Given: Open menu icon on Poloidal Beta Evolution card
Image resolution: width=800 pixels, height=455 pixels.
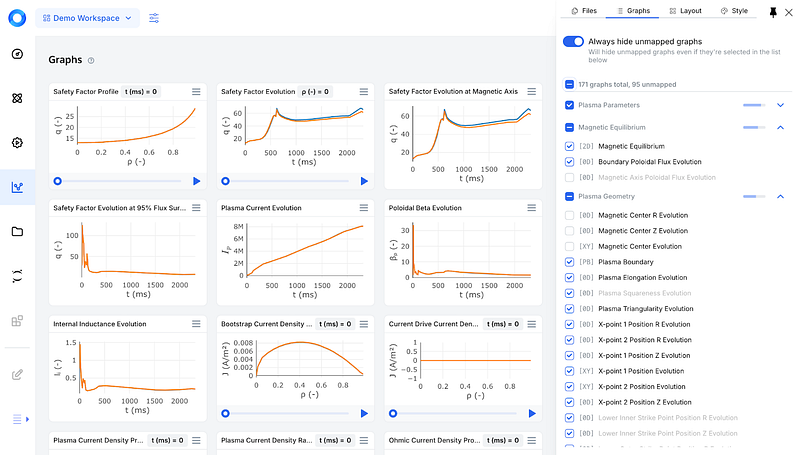Looking at the screenshot, I should click(x=532, y=208).
